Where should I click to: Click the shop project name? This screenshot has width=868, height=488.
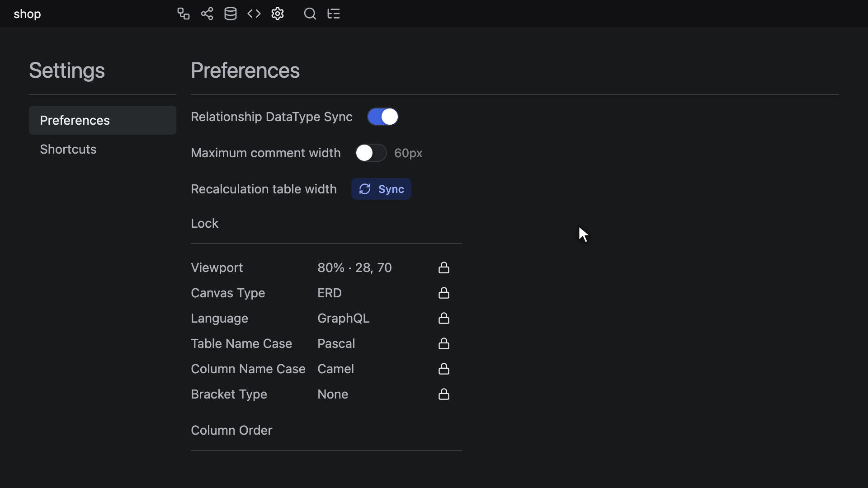tap(27, 14)
